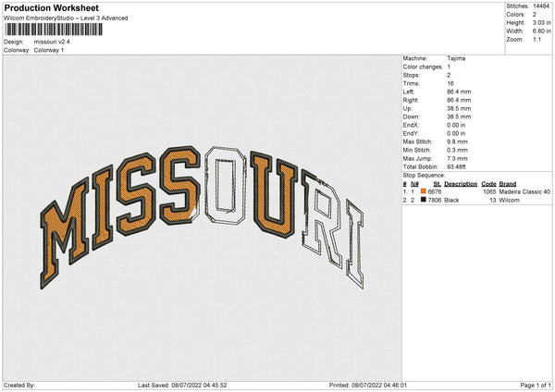Click the black thread color swatch 7806
The width and height of the screenshot is (555, 392).
pyautogui.click(x=423, y=200)
